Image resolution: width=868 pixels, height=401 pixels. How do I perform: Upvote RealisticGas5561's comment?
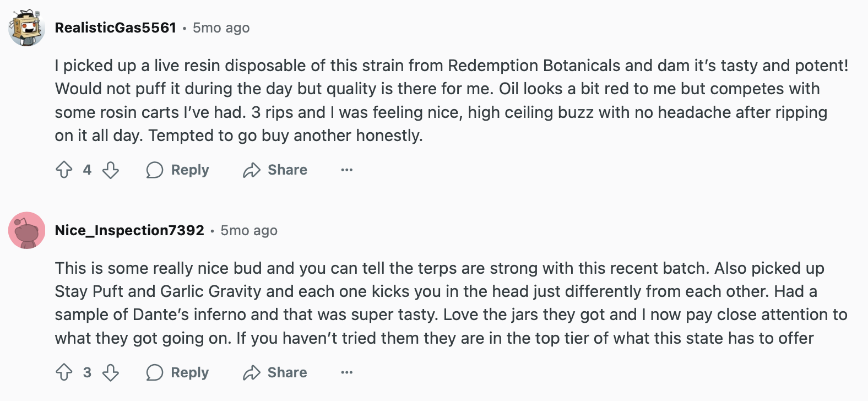(64, 170)
